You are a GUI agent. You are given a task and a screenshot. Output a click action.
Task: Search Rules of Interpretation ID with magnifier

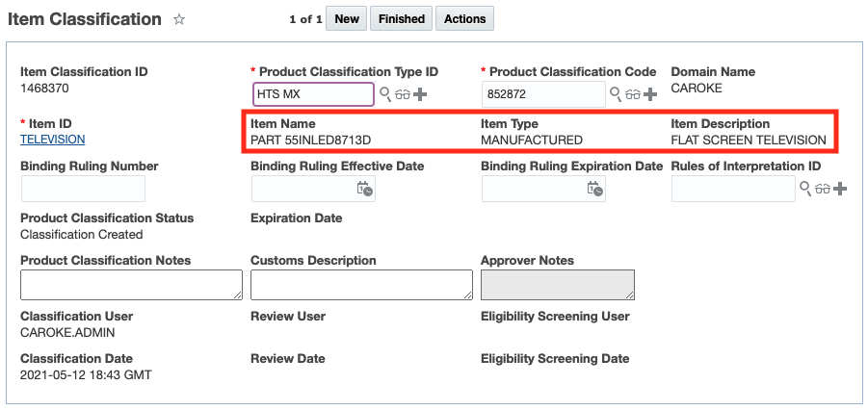[x=805, y=189]
